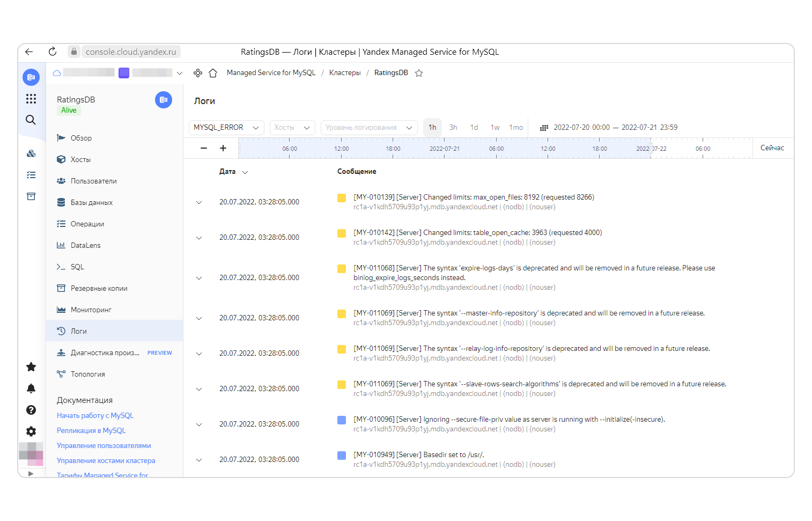
Task: Open notifications bell icon
Action: (31, 388)
